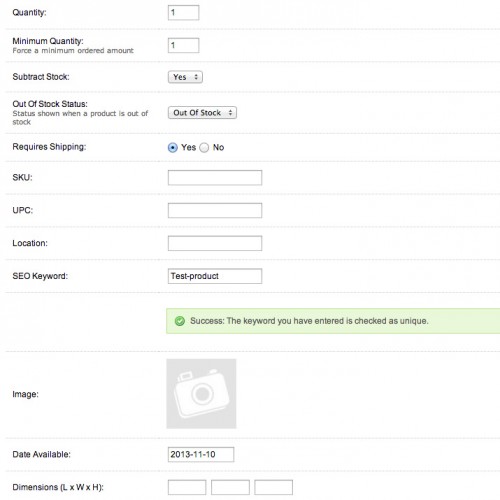
Task: Click the Out Of Stock Status label
Action: (x=50, y=104)
